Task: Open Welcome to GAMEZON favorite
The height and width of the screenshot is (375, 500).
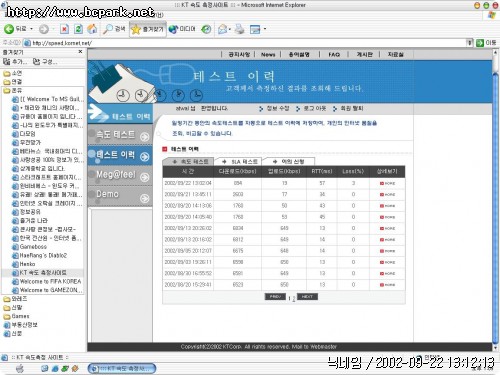Action: 47,290
